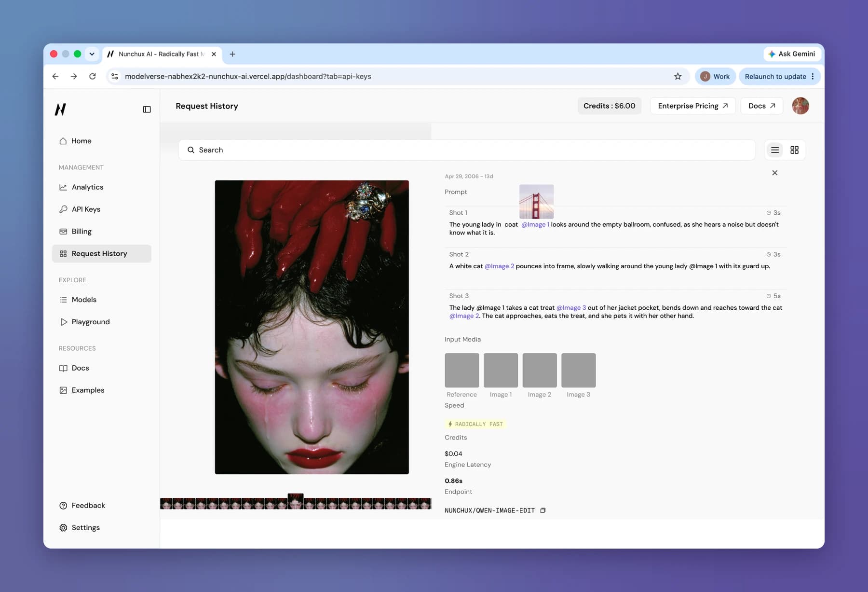
Task: Reload the page in the browser
Action: pyautogui.click(x=93, y=76)
